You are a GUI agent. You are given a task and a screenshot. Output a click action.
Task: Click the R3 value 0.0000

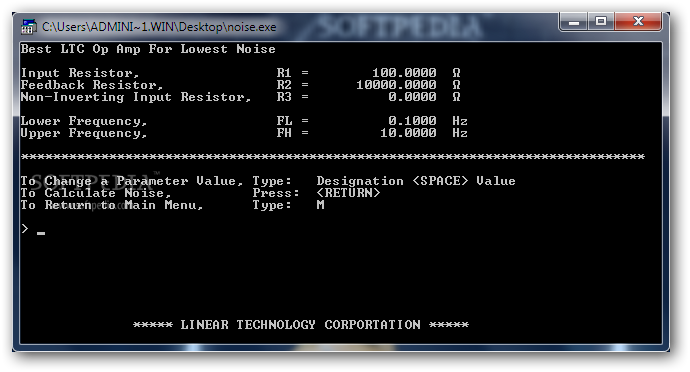pyautogui.click(x=412, y=96)
